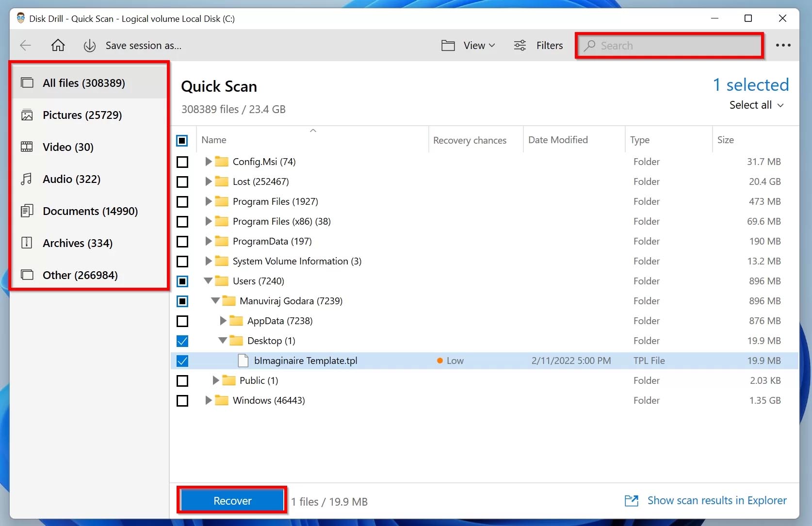Viewport: 812px width, 526px height.
Task: Open the Other files category
Action: pyautogui.click(x=89, y=275)
